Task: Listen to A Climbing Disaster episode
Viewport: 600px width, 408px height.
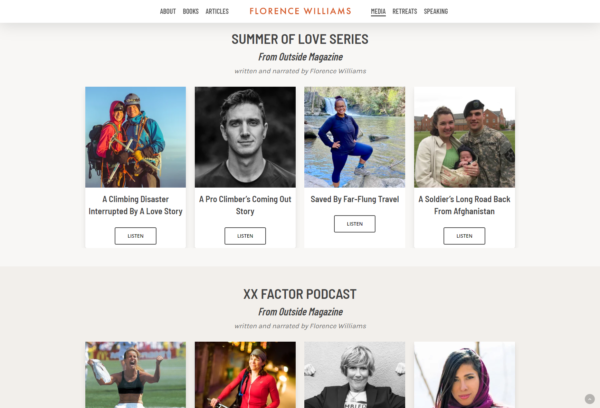Action: [x=135, y=236]
